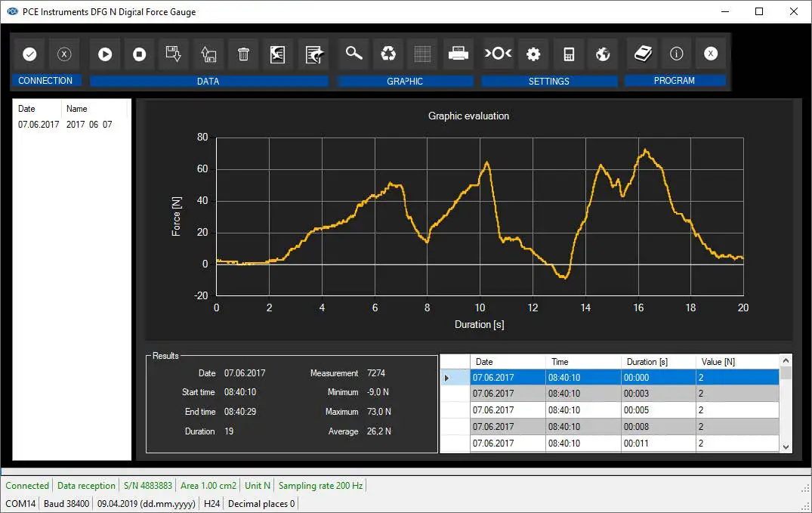812x513 pixels.
Task: Click the table scrollbar down arrow
Action: click(786, 447)
